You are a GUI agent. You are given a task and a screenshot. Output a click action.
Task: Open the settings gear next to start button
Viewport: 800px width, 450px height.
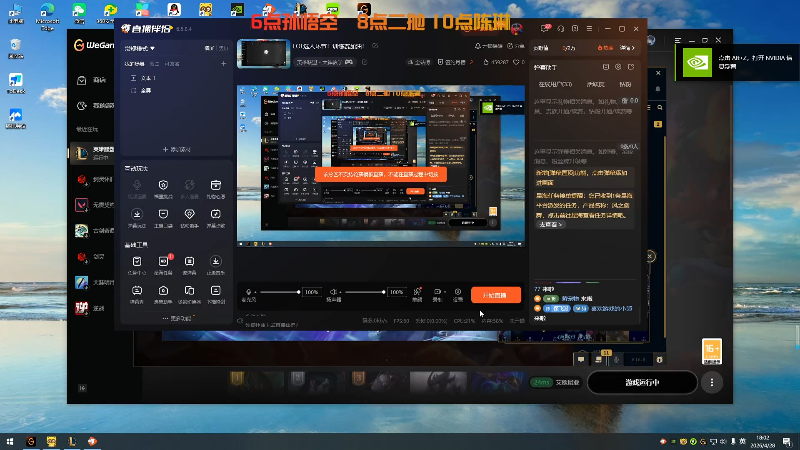pos(458,292)
